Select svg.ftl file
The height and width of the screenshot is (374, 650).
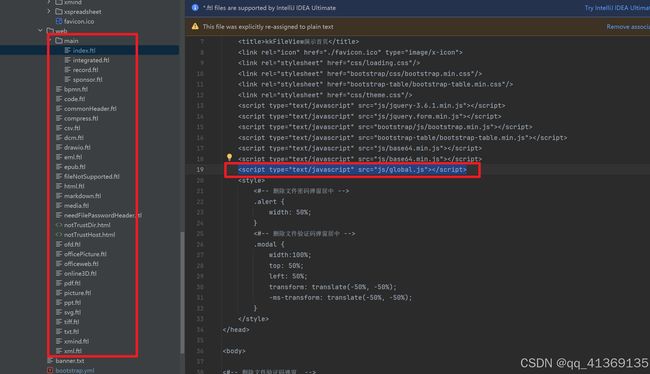[73, 312]
